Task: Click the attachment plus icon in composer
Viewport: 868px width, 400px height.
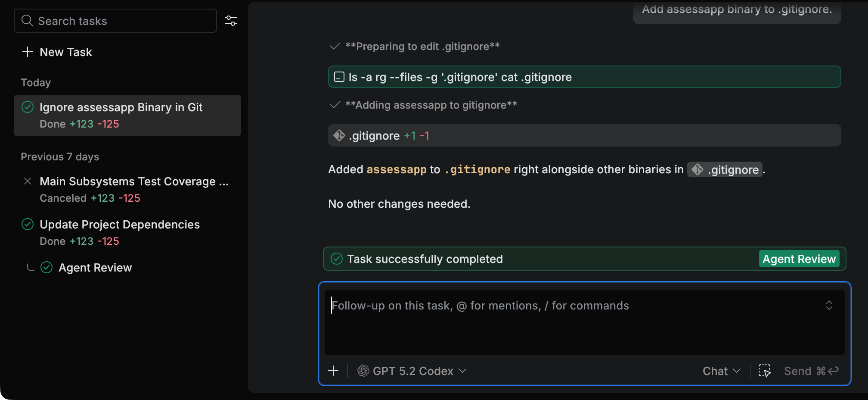Action: (334, 371)
